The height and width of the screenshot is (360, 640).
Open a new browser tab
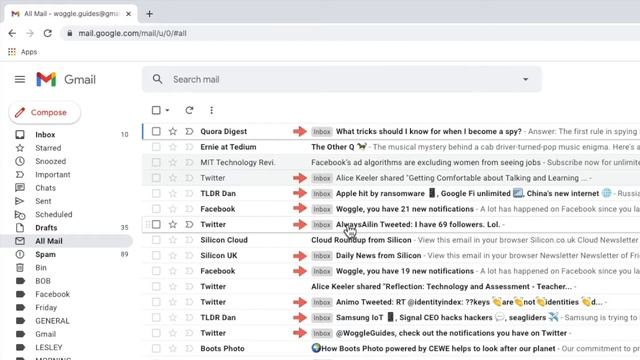pyautogui.click(x=149, y=14)
